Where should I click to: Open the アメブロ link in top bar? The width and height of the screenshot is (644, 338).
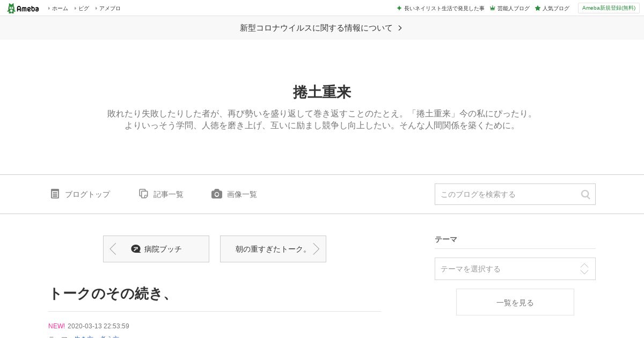coord(109,8)
